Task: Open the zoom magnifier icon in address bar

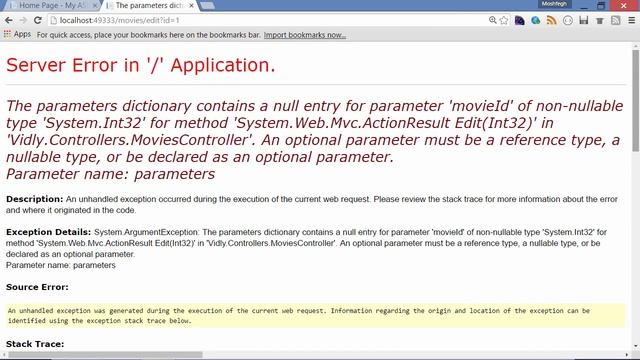Action: click(x=493, y=20)
